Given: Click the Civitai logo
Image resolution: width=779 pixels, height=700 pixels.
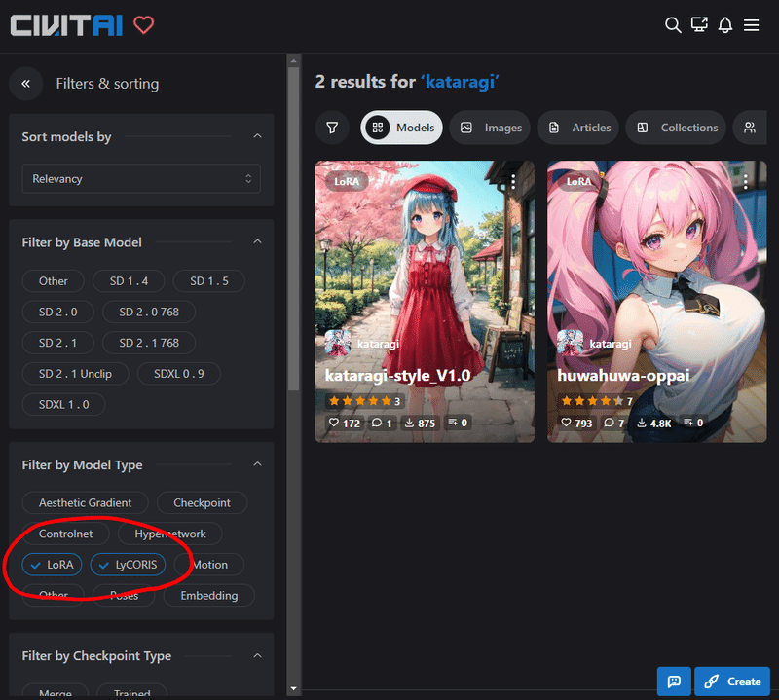Looking at the screenshot, I should [66, 25].
